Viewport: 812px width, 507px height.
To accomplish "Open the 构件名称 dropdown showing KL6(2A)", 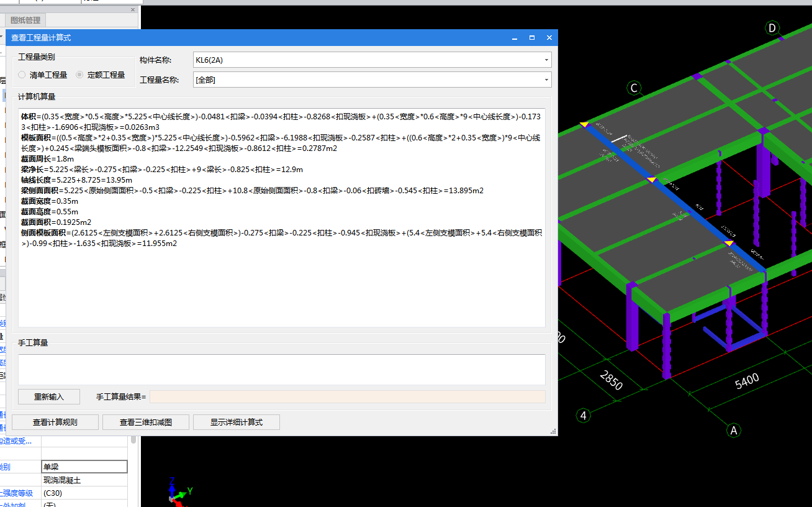I will click(x=372, y=60).
